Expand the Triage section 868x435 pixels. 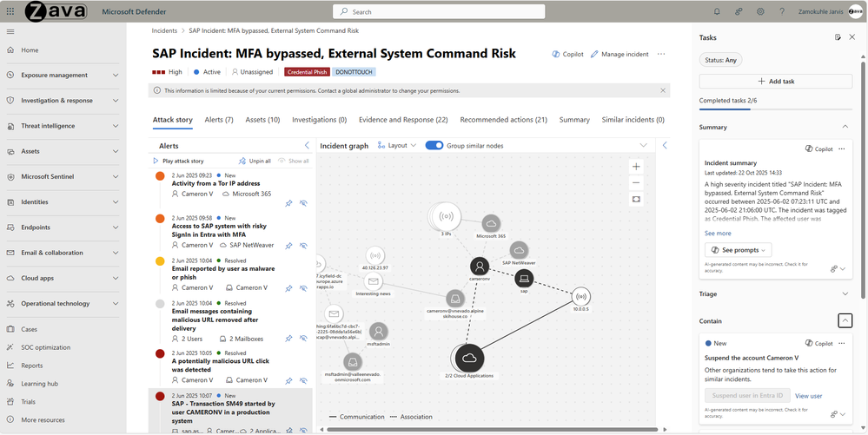click(845, 293)
